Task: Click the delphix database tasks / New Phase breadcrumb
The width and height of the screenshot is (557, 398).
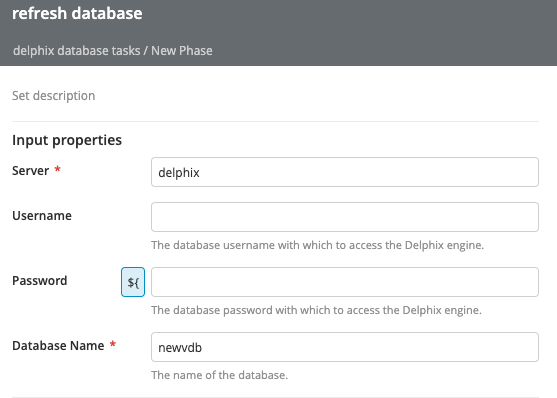Action: (x=113, y=51)
